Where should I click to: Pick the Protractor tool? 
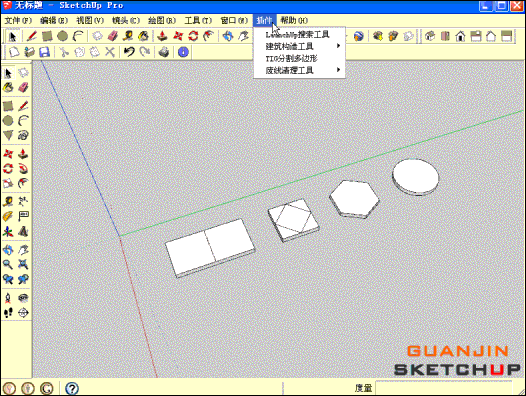pyautogui.click(x=8, y=216)
